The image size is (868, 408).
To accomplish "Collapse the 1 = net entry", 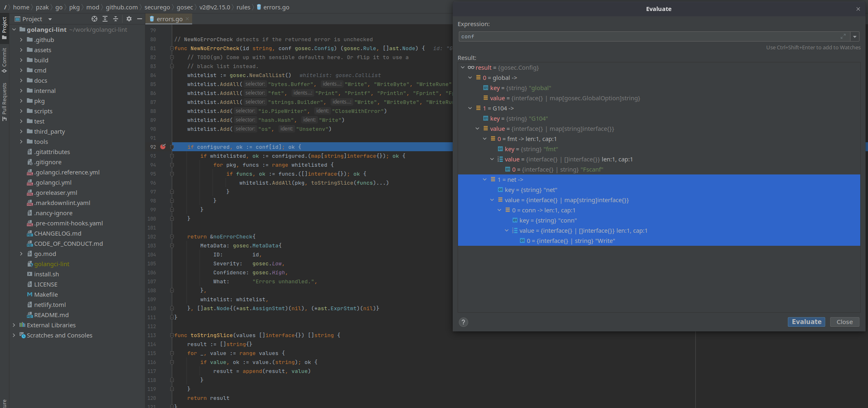I will click(485, 180).
